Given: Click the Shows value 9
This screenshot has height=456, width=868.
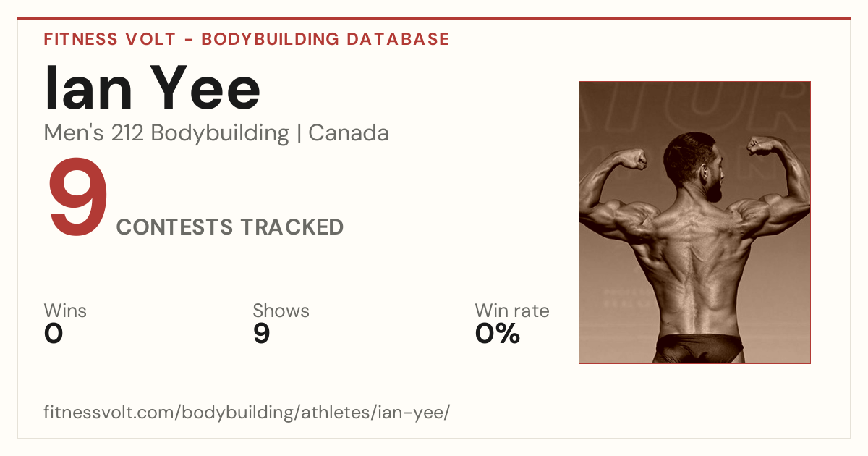Looking at the screenshot, I should 261,334.
